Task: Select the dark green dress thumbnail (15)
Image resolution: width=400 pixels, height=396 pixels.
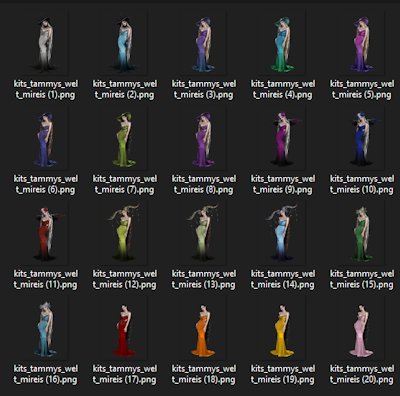Action: (362, 233)
